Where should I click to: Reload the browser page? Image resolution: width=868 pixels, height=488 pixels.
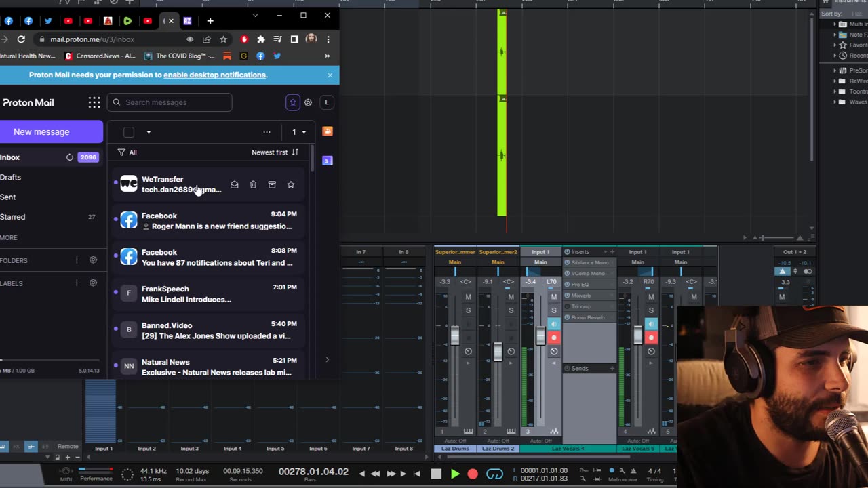click(x=21, y=39)
